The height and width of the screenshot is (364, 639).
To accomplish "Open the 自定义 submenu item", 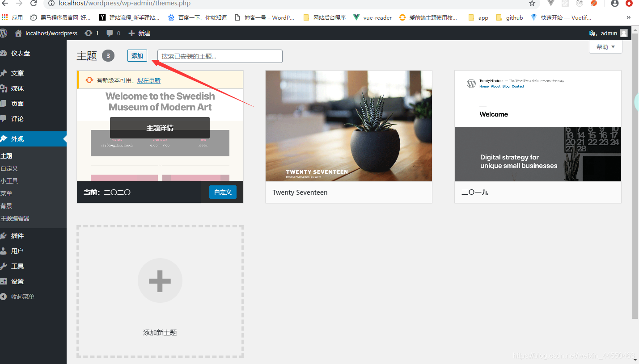I will [9, 168].
